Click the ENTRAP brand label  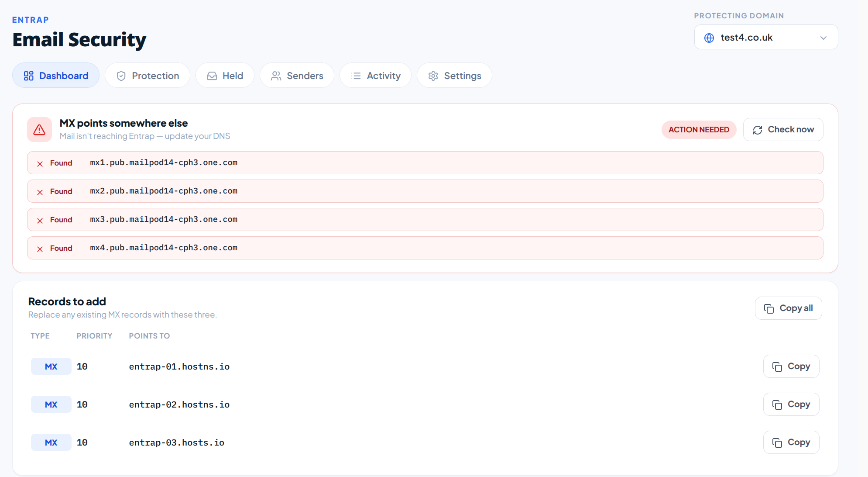(31, 20)
